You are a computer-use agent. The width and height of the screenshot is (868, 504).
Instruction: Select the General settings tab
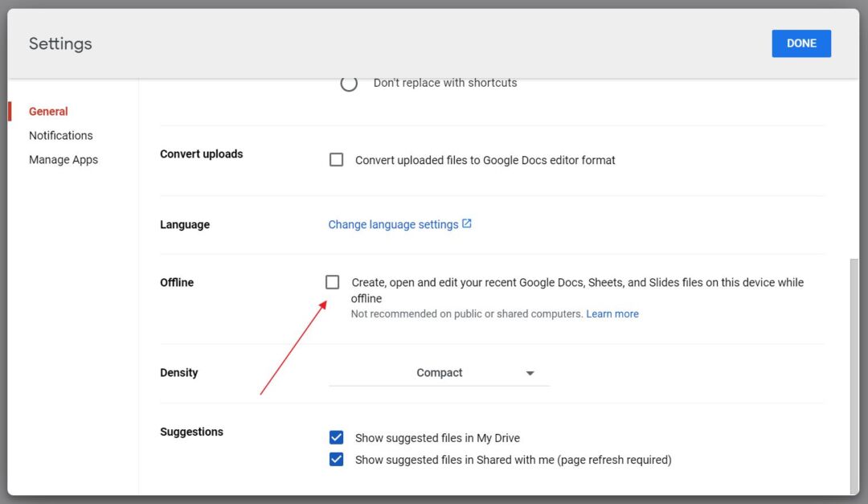(x=48, y=111)
